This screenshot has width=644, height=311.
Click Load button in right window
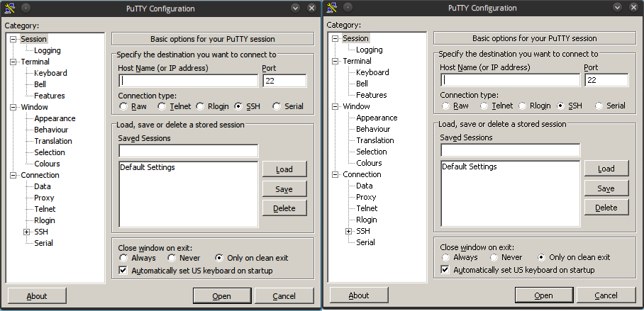(x=606, y=169)
